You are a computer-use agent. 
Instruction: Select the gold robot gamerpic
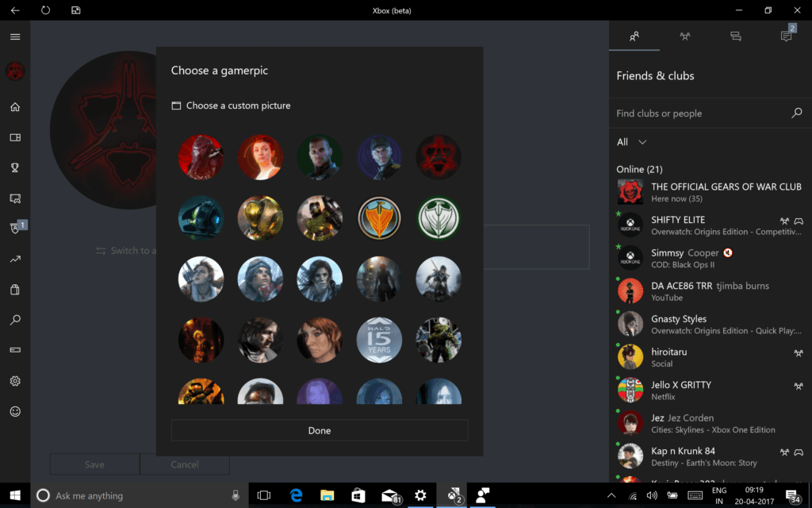coord(260,218)
